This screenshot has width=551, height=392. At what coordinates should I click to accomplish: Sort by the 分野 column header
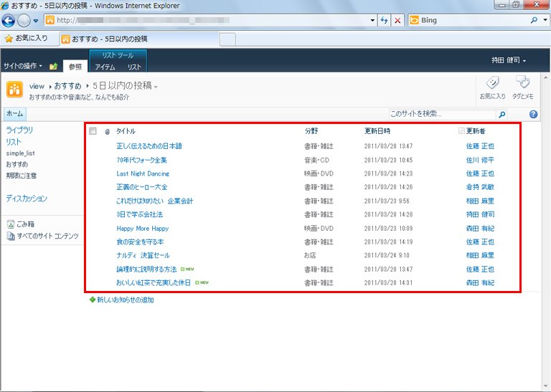[311, 131]
